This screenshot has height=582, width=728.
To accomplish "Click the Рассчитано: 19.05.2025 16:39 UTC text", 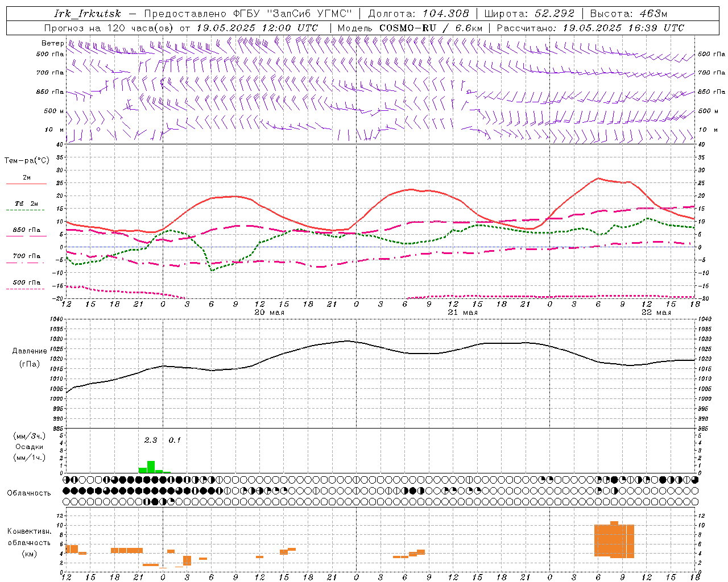I will click(x=590, y=28).
